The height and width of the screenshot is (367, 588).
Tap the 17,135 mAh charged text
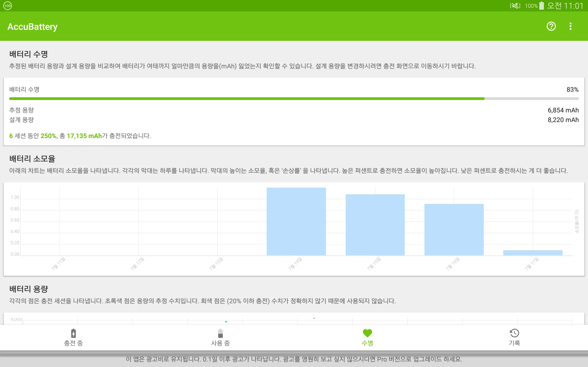tap(84, 136)
